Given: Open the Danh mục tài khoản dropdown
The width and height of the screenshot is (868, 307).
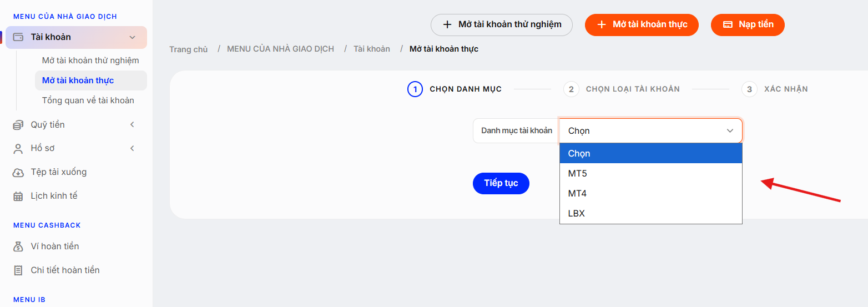Looking at the screenshot, I should (x=651, y=131).
